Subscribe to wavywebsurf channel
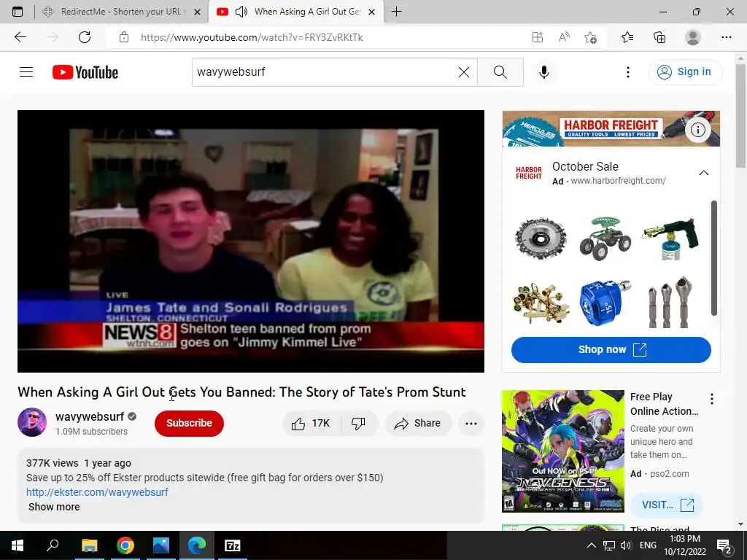Screen dimensions: 747x560 189,424
